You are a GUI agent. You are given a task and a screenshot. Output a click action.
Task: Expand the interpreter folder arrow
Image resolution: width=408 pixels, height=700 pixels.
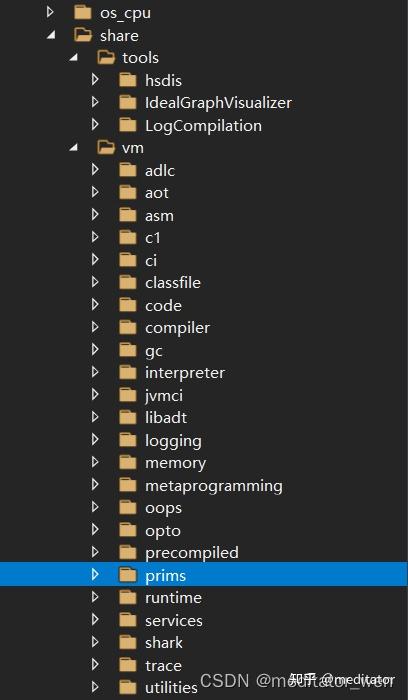(95, 372)
